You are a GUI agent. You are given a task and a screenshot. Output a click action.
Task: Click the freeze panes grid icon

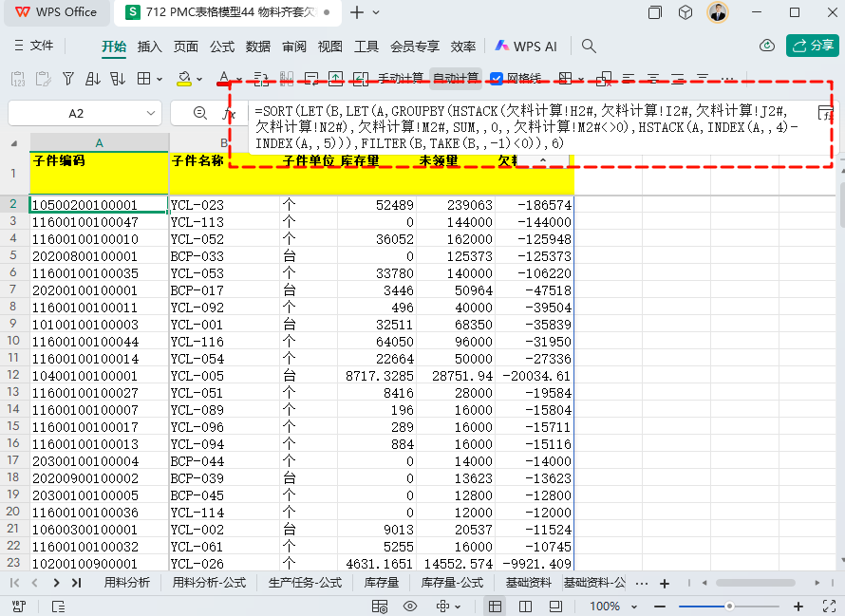pos(565,79)
